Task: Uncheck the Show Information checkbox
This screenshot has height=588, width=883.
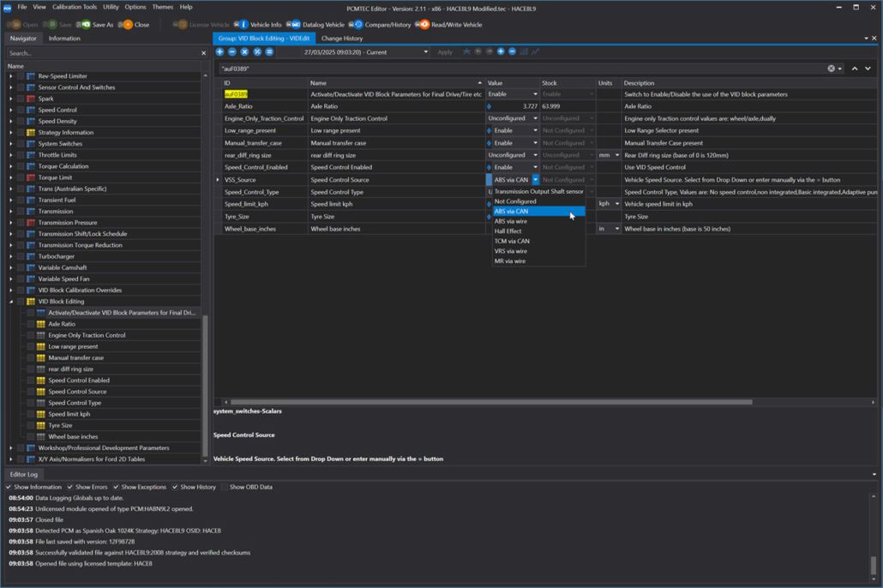Action: [10, 487]
